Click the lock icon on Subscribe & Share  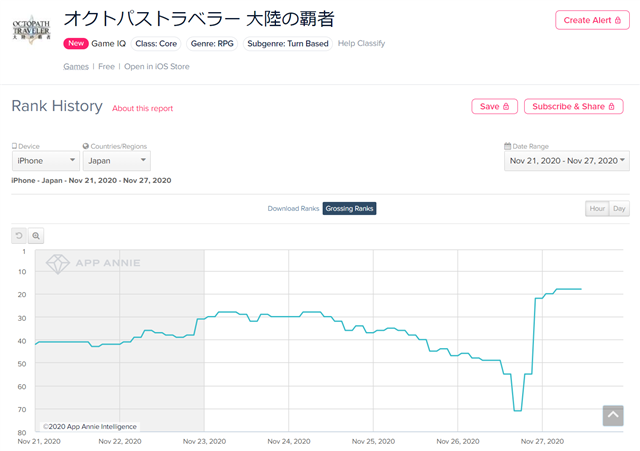coord(611,107)
